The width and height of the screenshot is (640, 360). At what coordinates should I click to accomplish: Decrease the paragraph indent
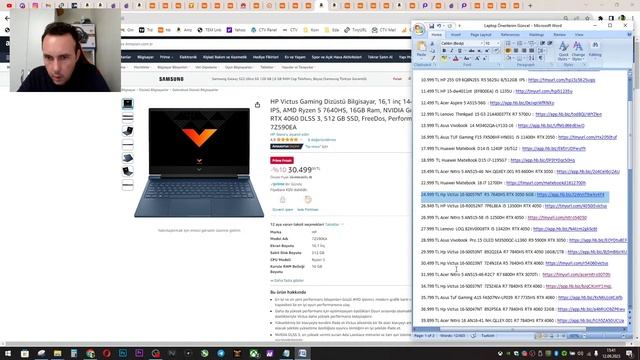pyautogui.click(x=542, y=43)
